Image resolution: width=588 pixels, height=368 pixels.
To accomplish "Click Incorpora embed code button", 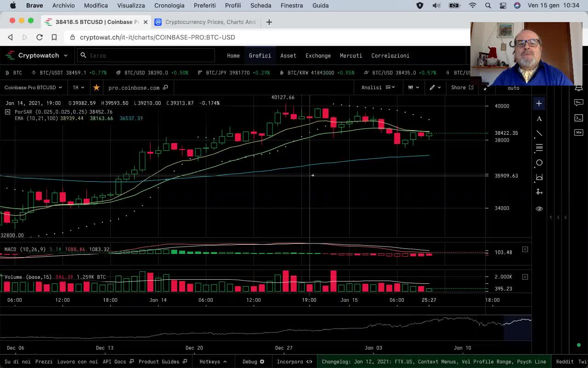I will pos(294,362).
